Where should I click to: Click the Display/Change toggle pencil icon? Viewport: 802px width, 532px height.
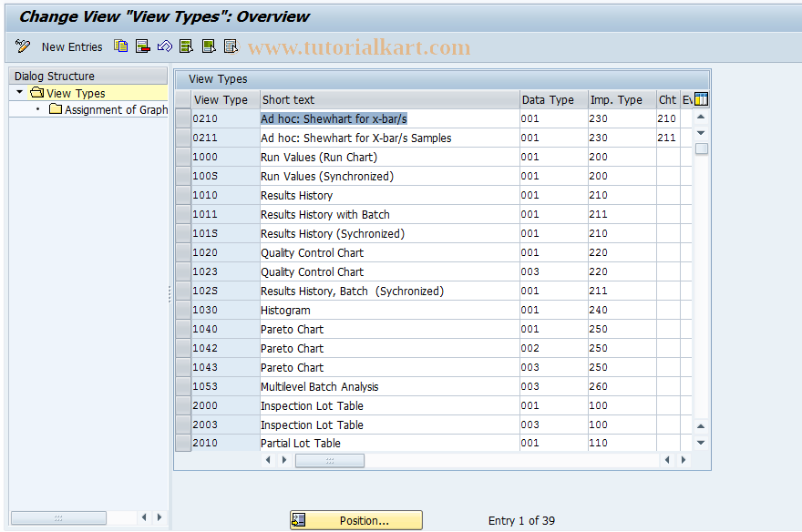[23, 46]
